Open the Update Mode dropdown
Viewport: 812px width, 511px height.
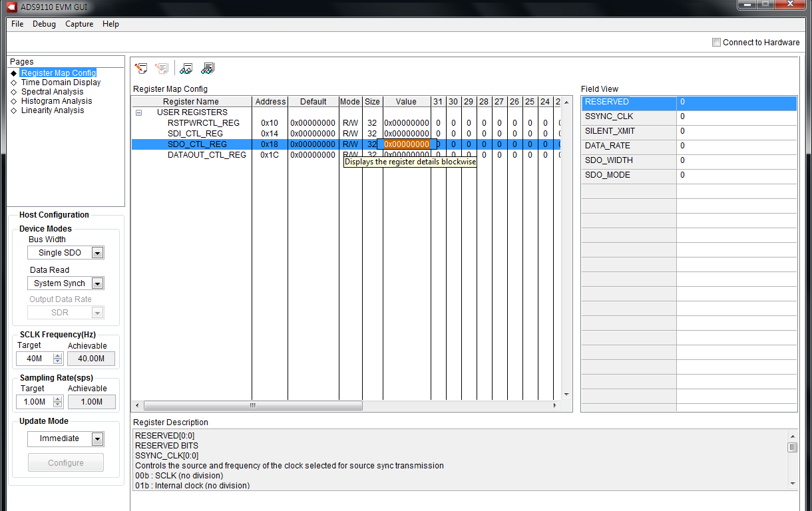tap(97, 439)
